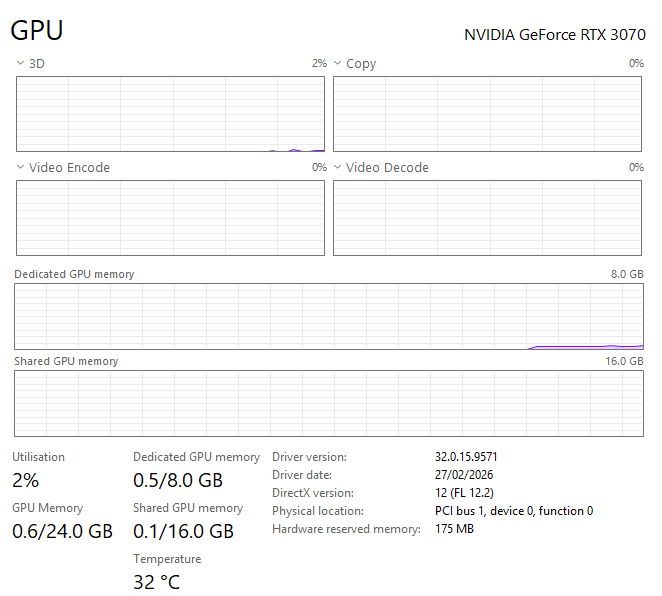Click the Dedicated GPU memory graph
The height and width of the screenshot is (596, 662).
point(329,316)
